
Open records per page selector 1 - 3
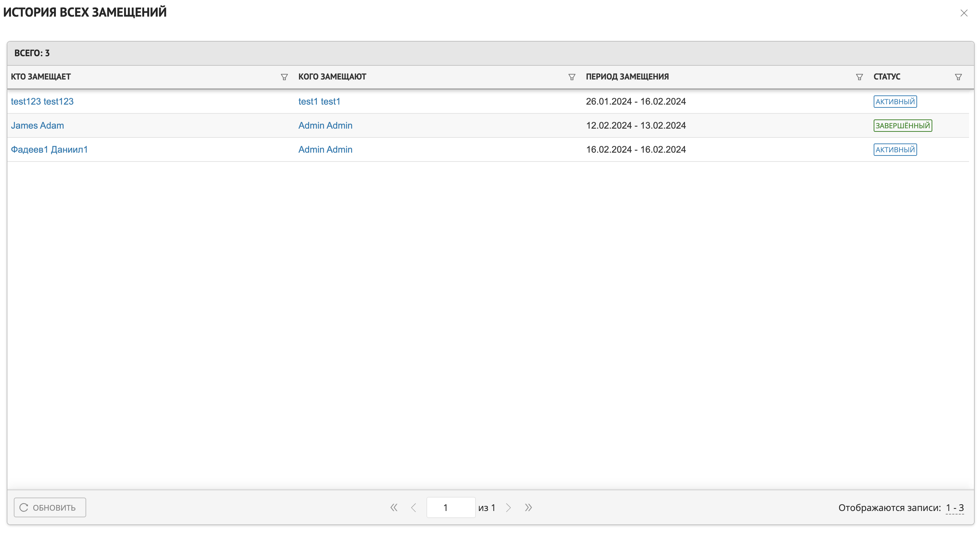tap(955, 507)
